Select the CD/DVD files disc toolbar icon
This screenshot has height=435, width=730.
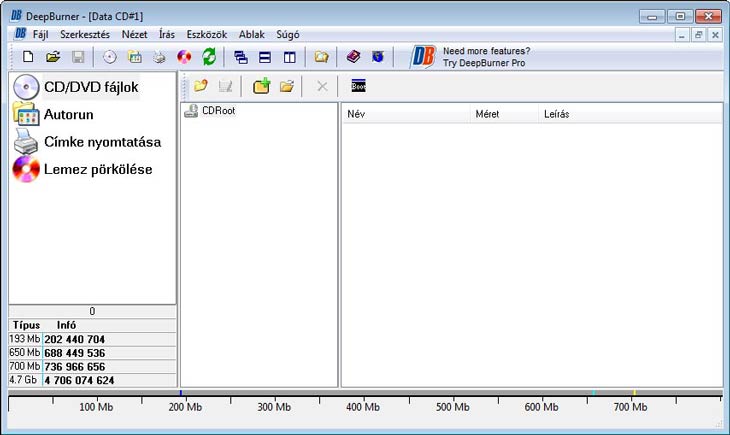(109, 57)
